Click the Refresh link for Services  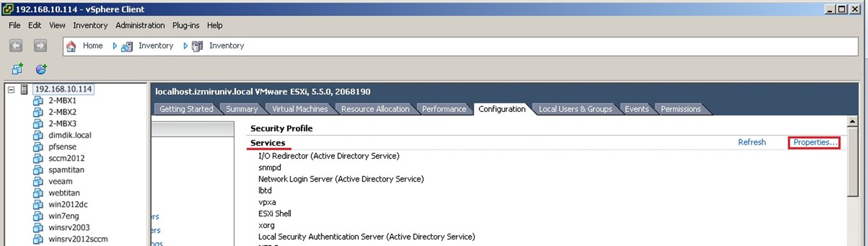click(752, 142)
